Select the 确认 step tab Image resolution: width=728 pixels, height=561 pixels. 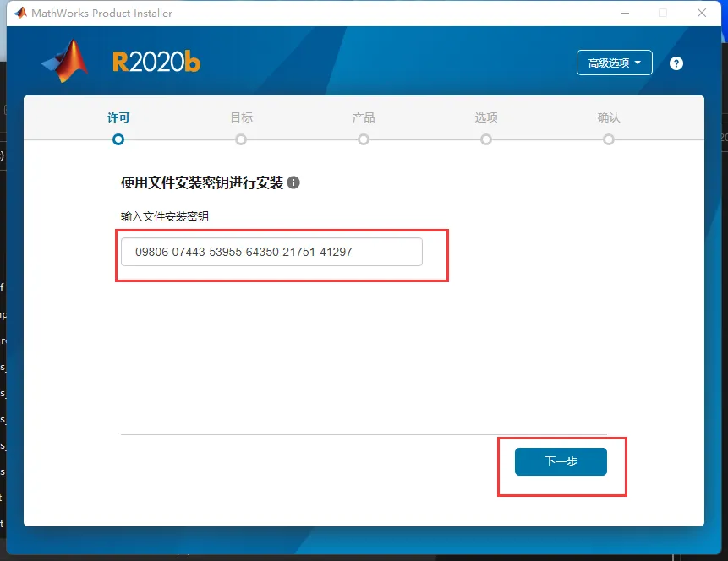pos(609,117)
